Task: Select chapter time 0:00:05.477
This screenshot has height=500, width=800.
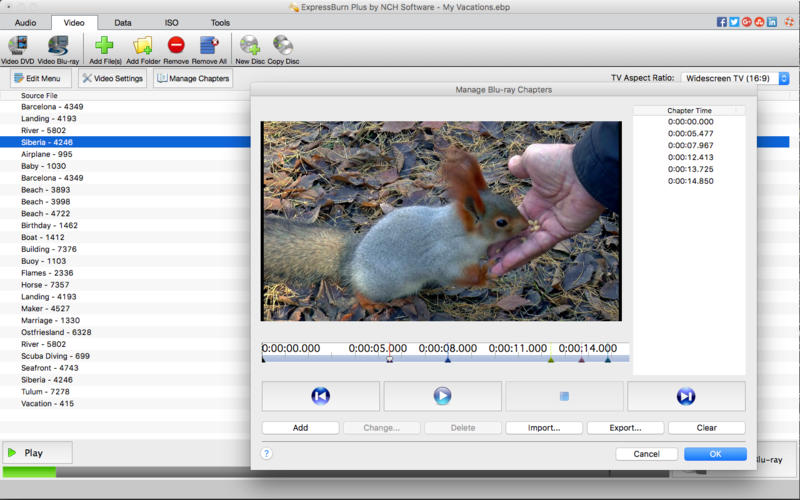Action: coord(690,134)
